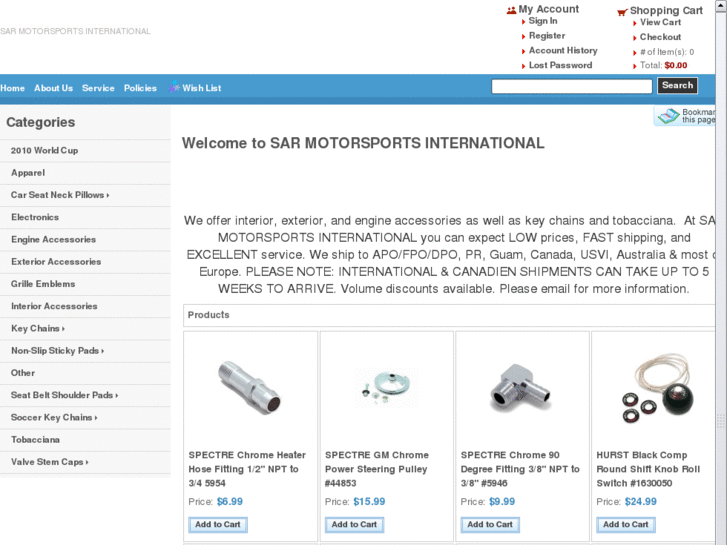Viewport: 727px width, 545px height.
Task: Click the Wish List star icon
Action: pos(174,86)
